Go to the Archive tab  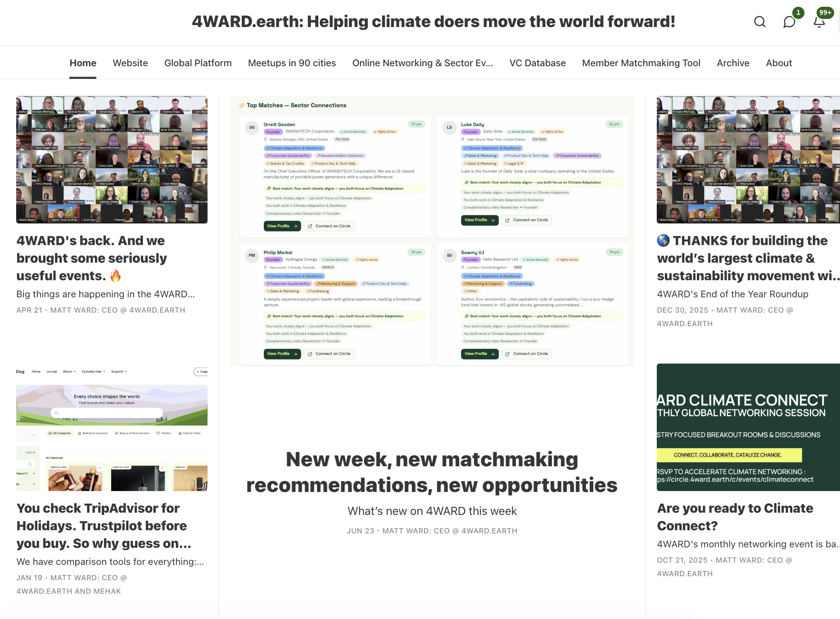point(733,63)
